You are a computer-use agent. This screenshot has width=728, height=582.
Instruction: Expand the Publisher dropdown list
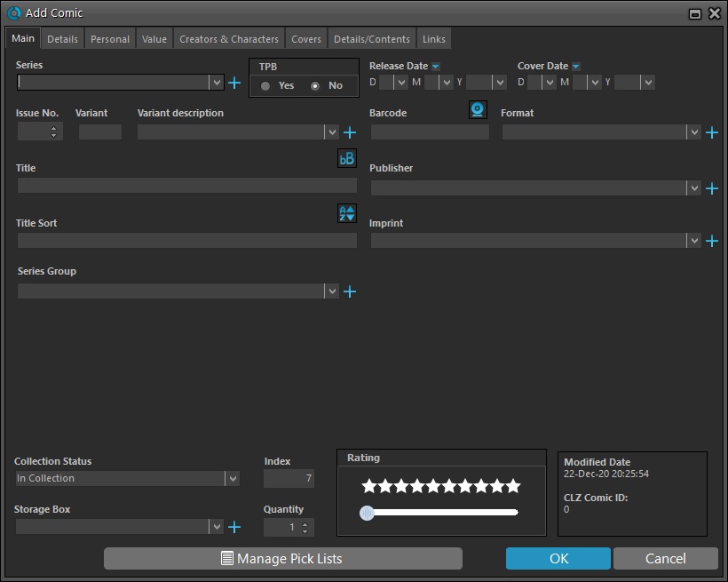(x=693, y=188)
